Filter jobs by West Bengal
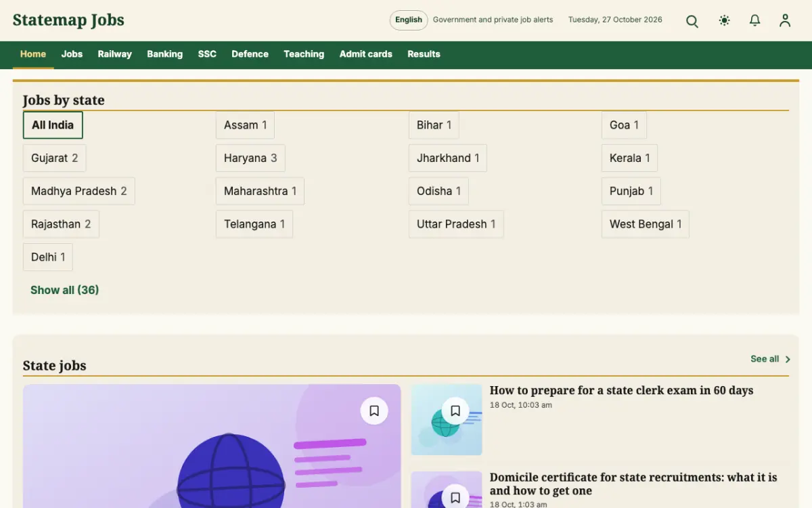 tap(646, 224)
